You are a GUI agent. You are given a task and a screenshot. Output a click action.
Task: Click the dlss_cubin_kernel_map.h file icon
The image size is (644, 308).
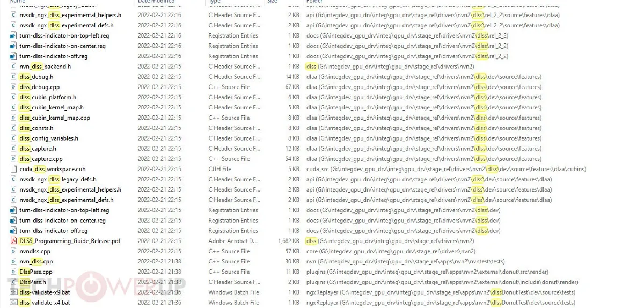14,107
